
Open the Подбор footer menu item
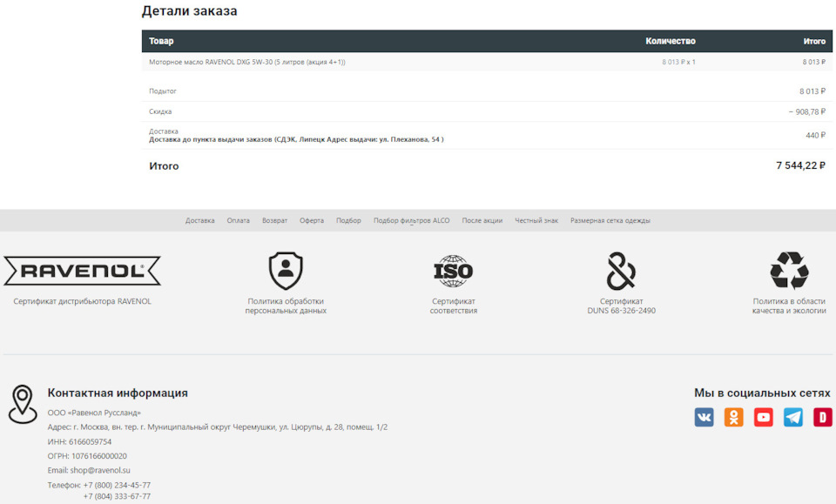[x=348, y=220]
